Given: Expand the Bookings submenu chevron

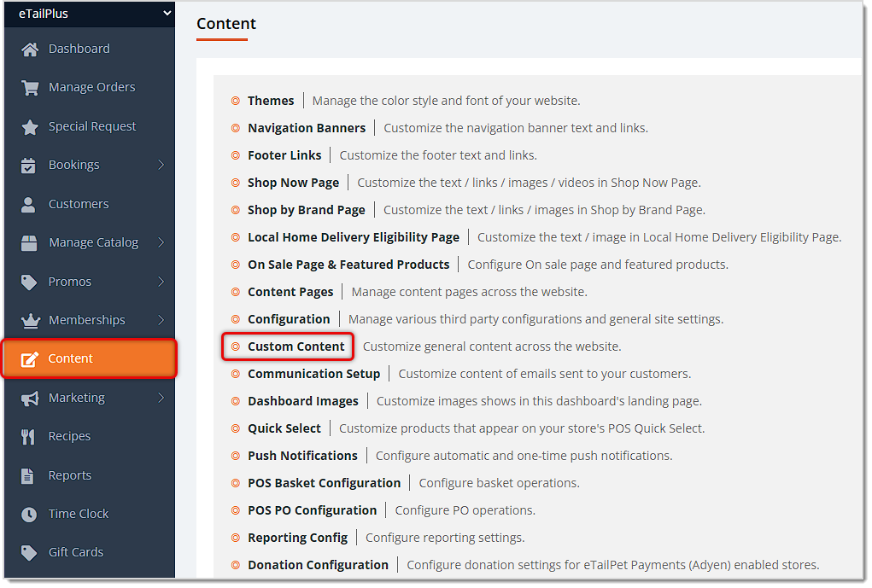Looking at the screenshot, I should [161, 165].
